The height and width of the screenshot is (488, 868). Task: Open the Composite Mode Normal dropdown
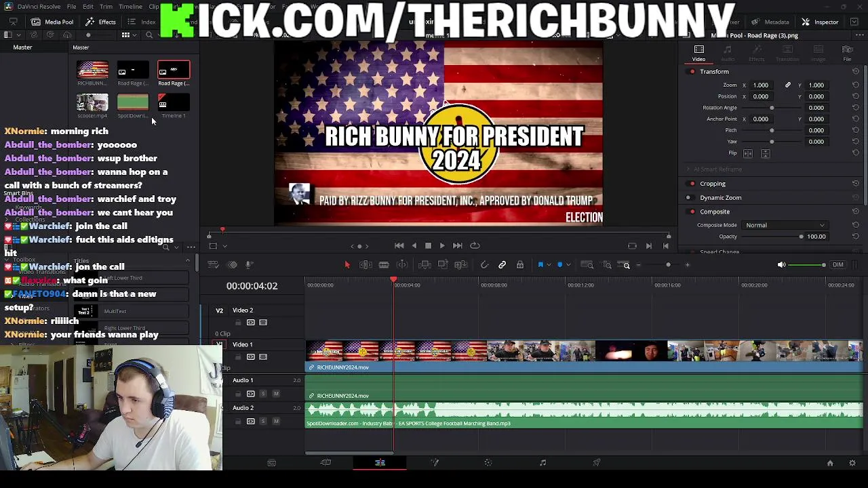pyautogui.click(x=785, y=225)
